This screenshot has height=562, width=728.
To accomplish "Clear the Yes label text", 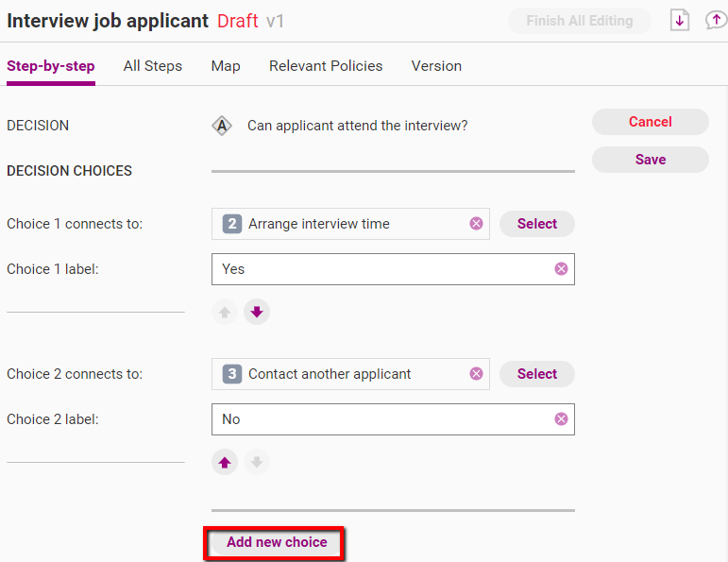I will click(x=561, y=268).
